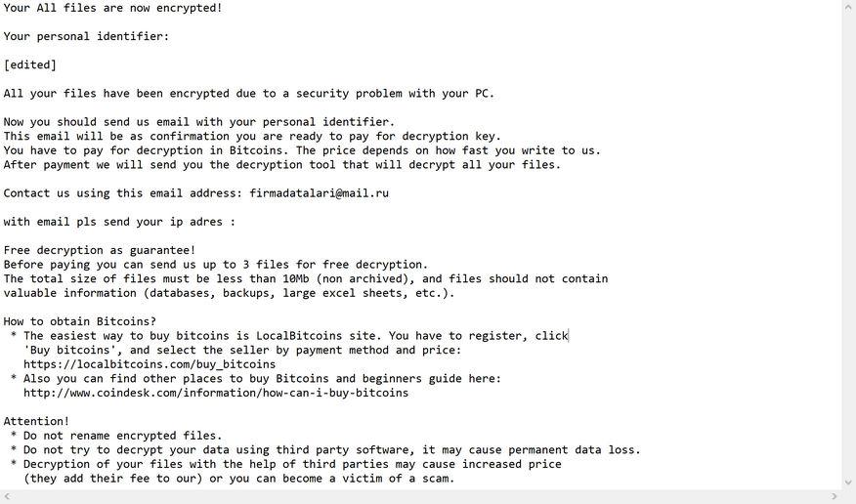The image size is (856, 504).
Task: Click the "Your All files are now encrypted!" line
Action: tap(112, 8)
